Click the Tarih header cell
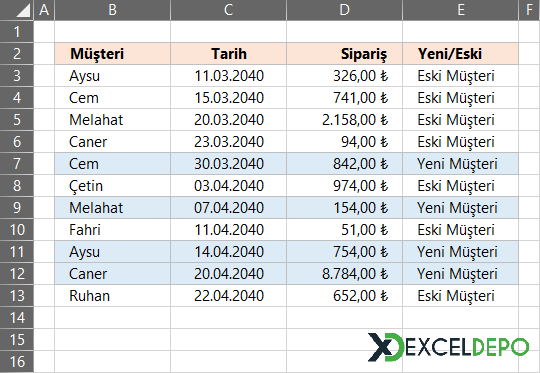540x373 pixels. coord(228,54)
